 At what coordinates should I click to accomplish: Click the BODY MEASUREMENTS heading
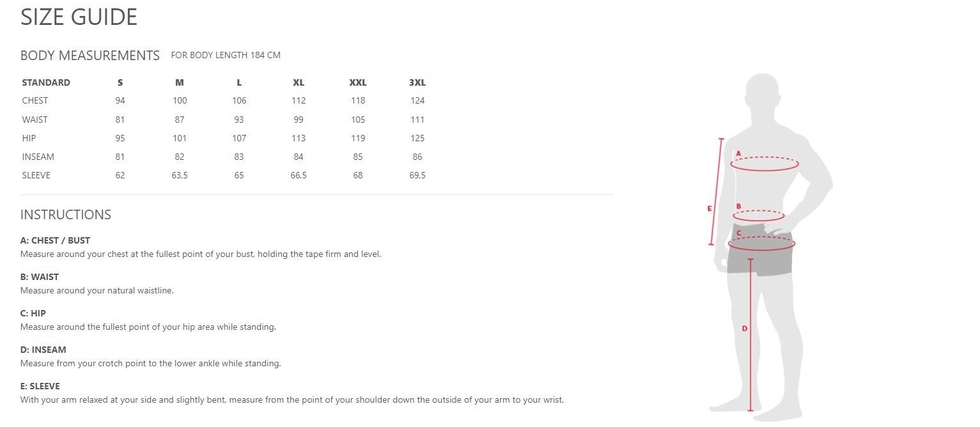click(x=90, y=56)
